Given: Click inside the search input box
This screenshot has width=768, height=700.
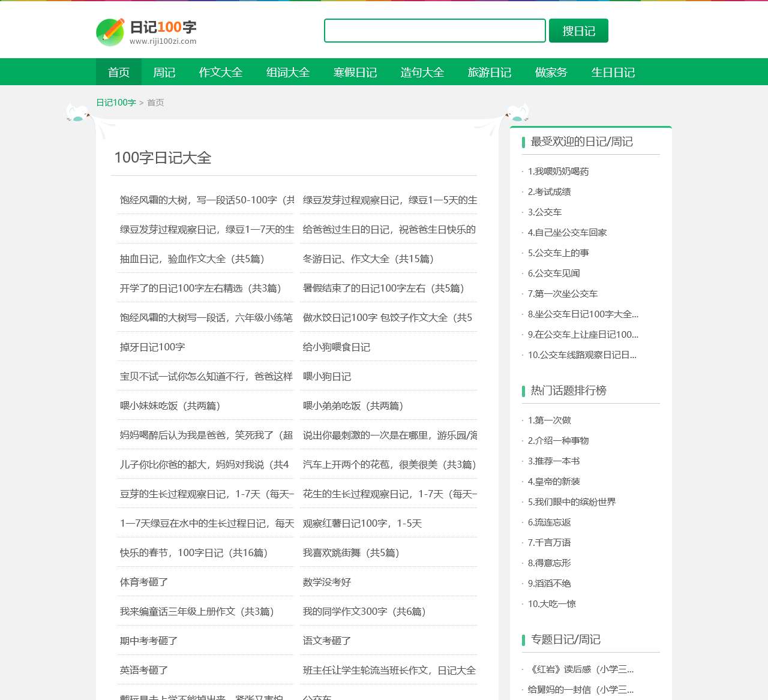Looking at the screenshot, I should pos(434,30).
